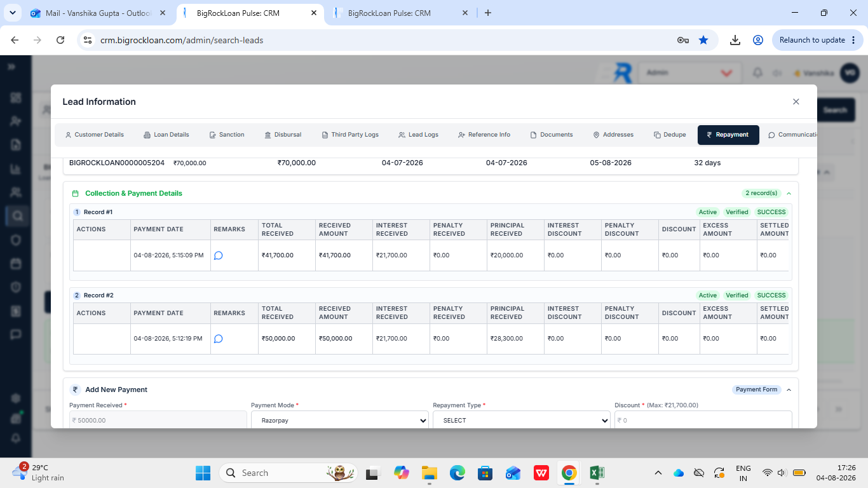This screenshot has height=488, width=868.
Task: Launch Microsoft Edge from the taskbar
Action: click(x=458, y=473)
